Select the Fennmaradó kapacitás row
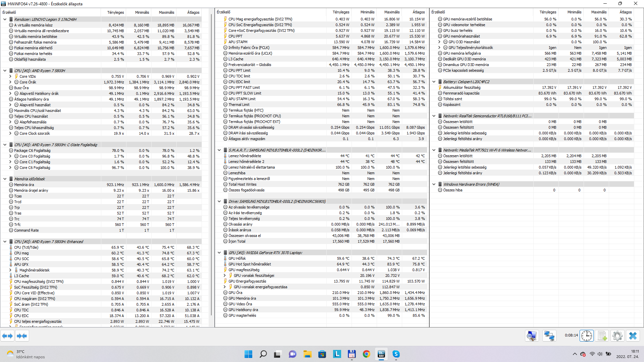Screen dimensions: 644x362 coord(533,93)
